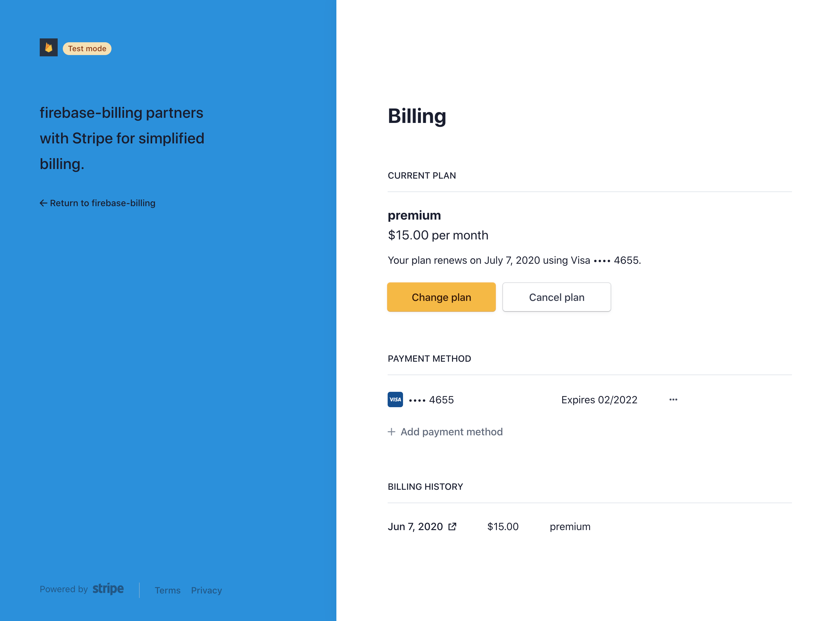Click the Test mode badge

point(86,48)
